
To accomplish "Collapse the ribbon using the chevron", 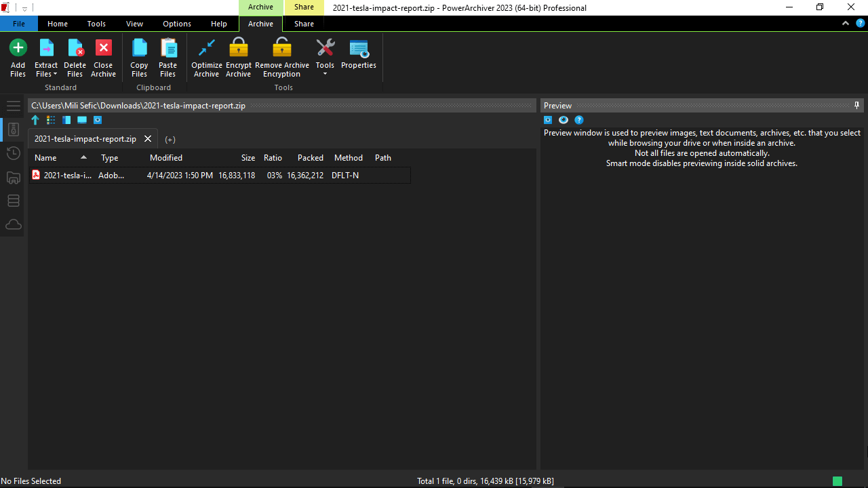I will pyautogui.click(x=846, y=23).
